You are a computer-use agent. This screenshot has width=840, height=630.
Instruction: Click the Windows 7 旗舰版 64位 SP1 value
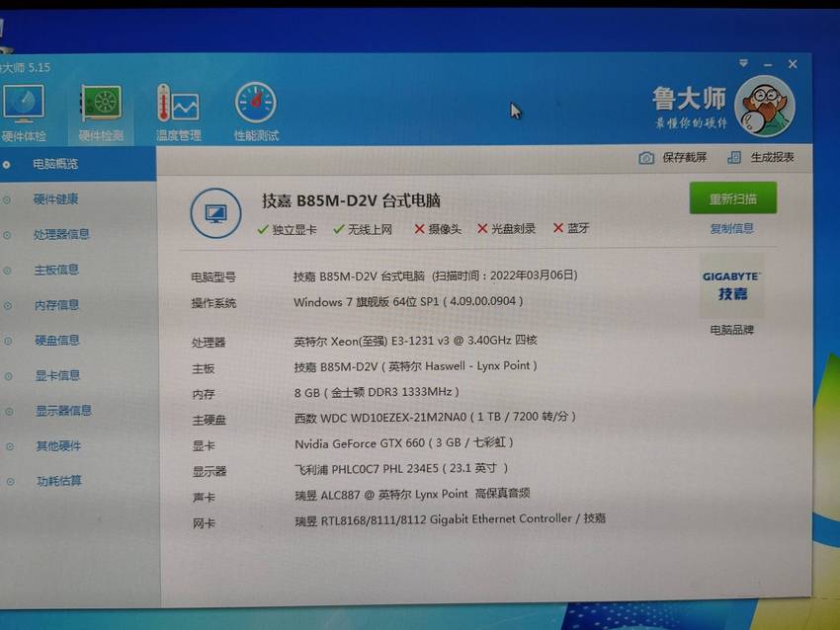[x=408, y=302]
